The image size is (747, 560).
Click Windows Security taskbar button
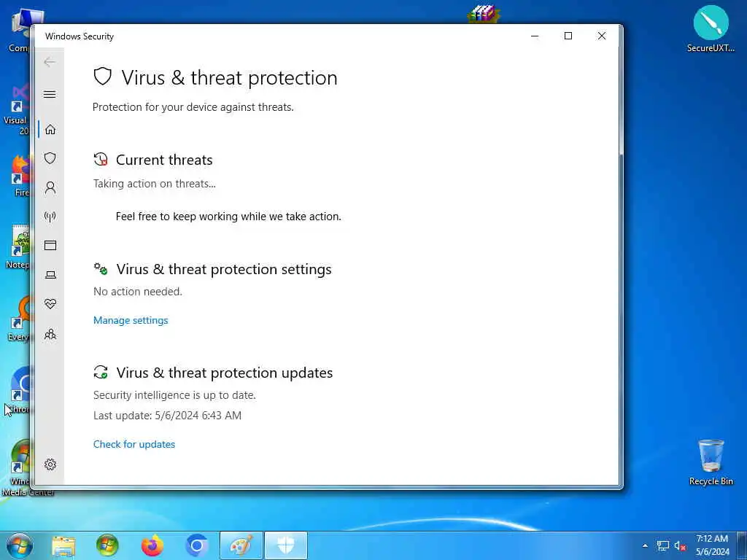point(286,545)
